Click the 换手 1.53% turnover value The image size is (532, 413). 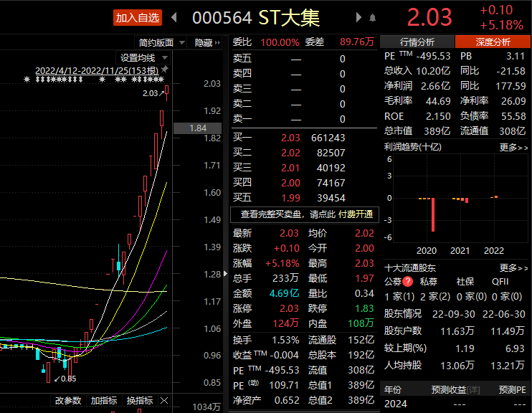point(285,340)
